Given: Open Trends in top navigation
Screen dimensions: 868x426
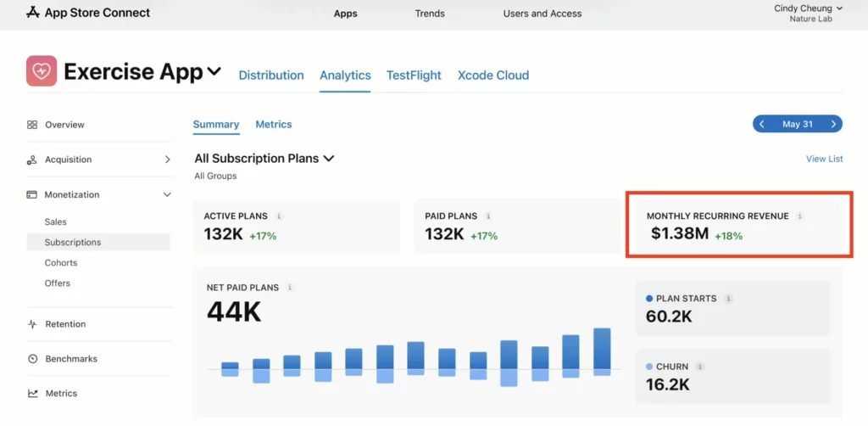Looking at the screenshot, I should (430, 14).
